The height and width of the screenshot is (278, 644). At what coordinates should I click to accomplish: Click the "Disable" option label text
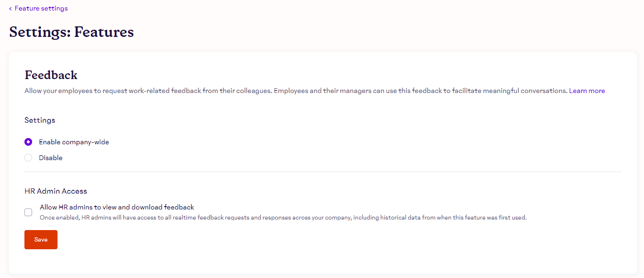[51, 158]
